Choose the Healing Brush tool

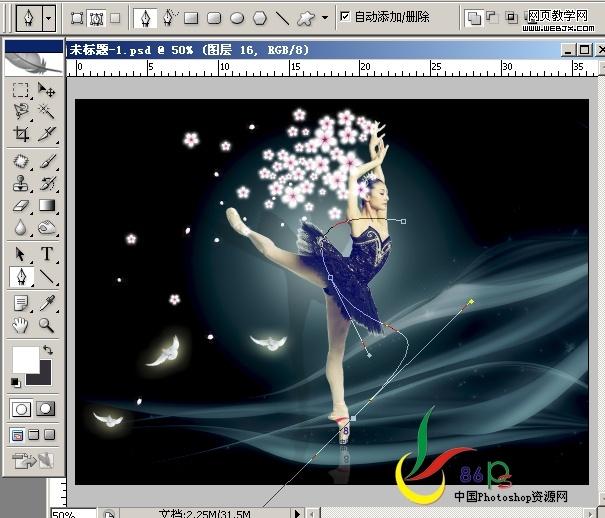point(21,161)
